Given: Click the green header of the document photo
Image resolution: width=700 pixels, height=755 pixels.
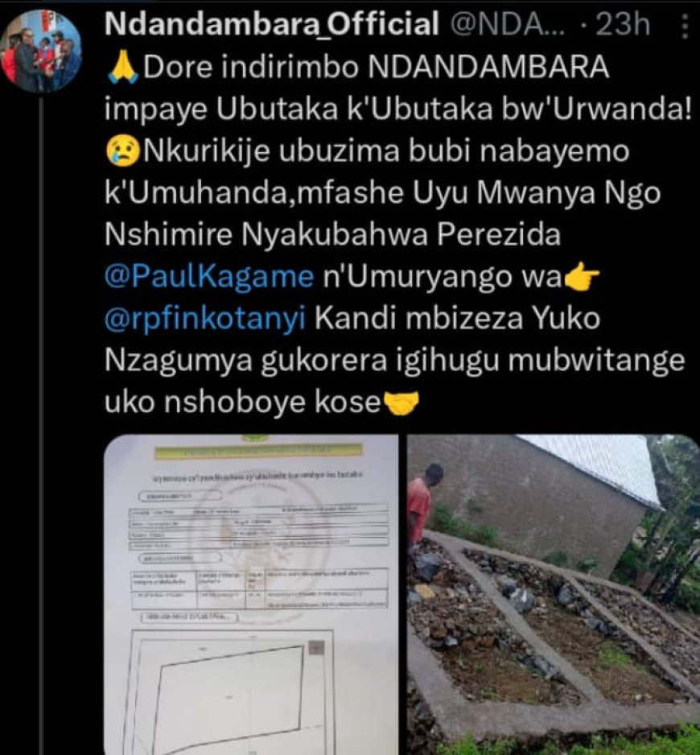Looking at the screenshot, I should pos(257,451).
